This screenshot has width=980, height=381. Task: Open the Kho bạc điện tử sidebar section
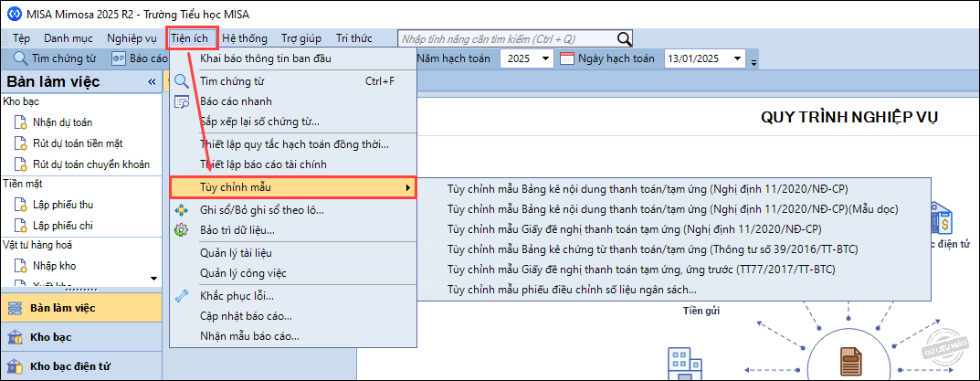coord(80,366)
